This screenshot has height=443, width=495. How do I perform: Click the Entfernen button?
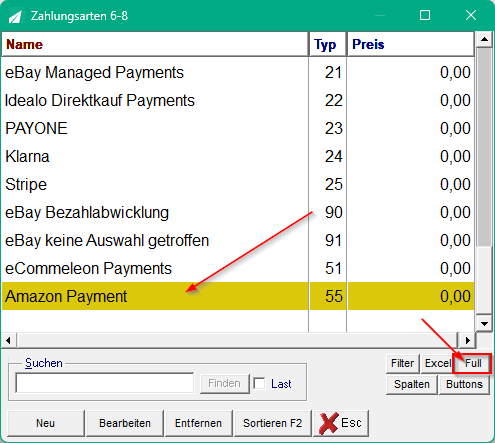click(198, 423)
